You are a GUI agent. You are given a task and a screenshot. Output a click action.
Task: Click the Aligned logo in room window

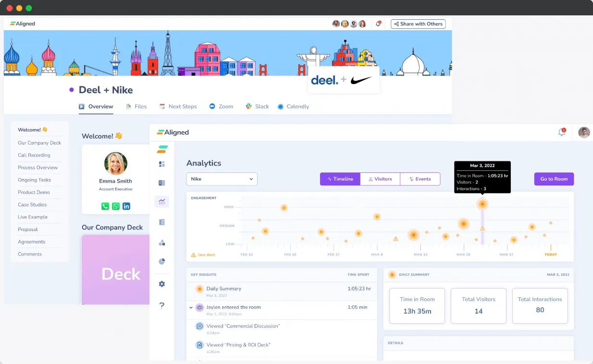pyautogui.click(x=23, y=24)
